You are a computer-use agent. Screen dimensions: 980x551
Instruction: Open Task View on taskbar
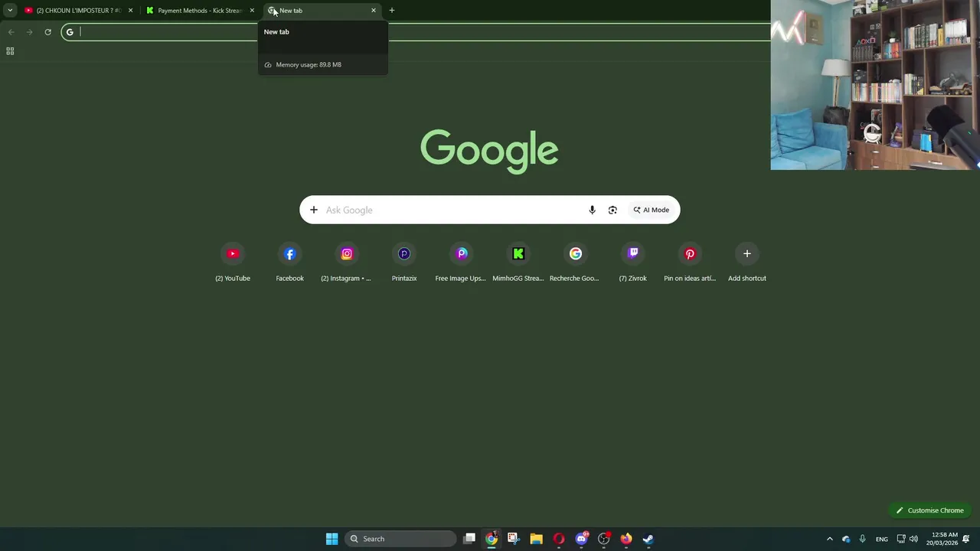pos(469,539)
